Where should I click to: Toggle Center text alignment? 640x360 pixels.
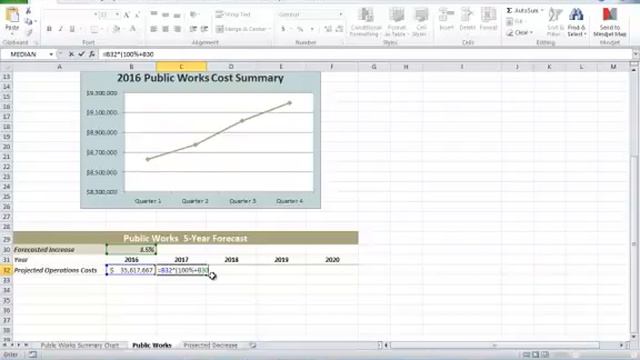(165, 29)
